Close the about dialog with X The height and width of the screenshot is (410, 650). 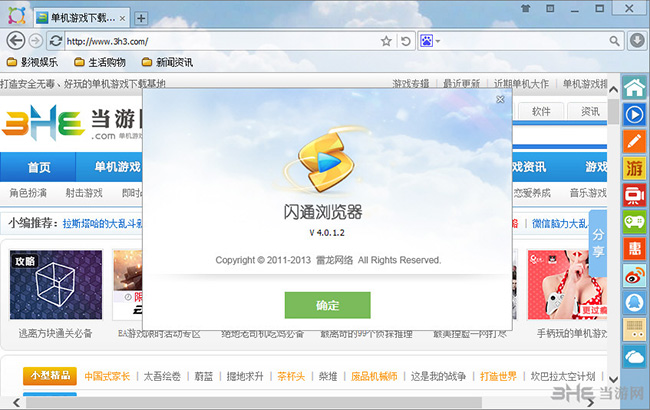coord(500,99)
